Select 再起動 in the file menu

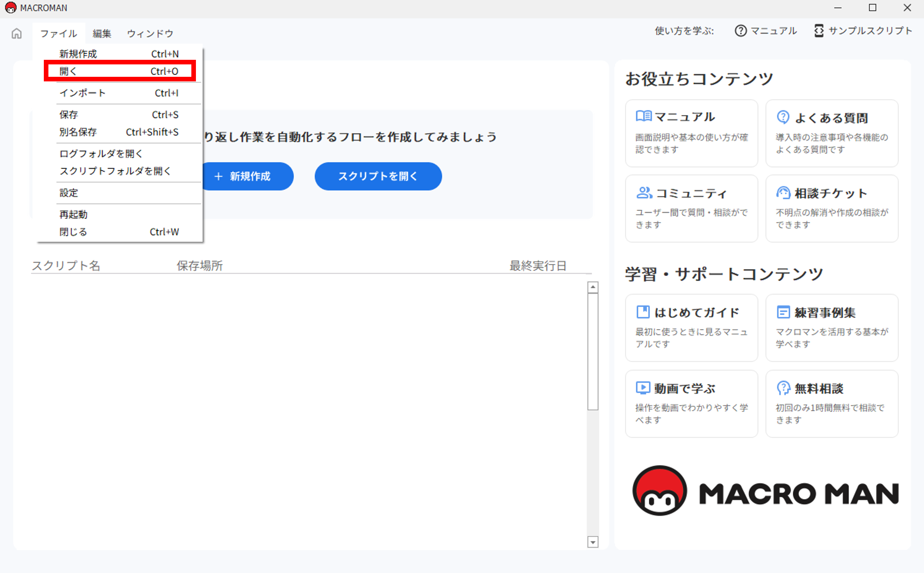click(119, 214)
